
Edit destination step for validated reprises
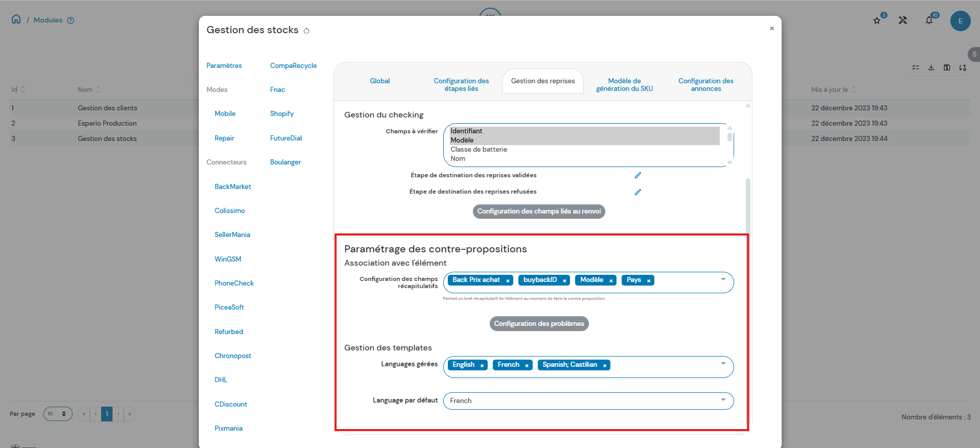637,175
